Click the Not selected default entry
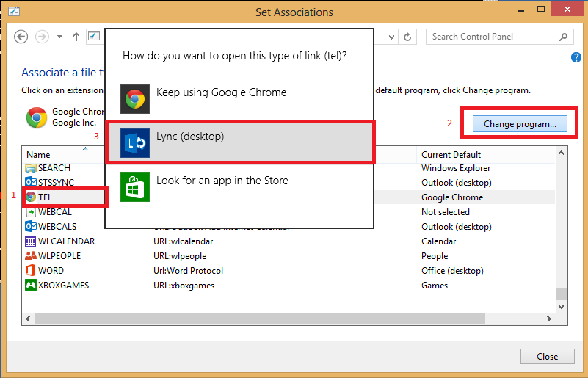 tap(446, 212)
